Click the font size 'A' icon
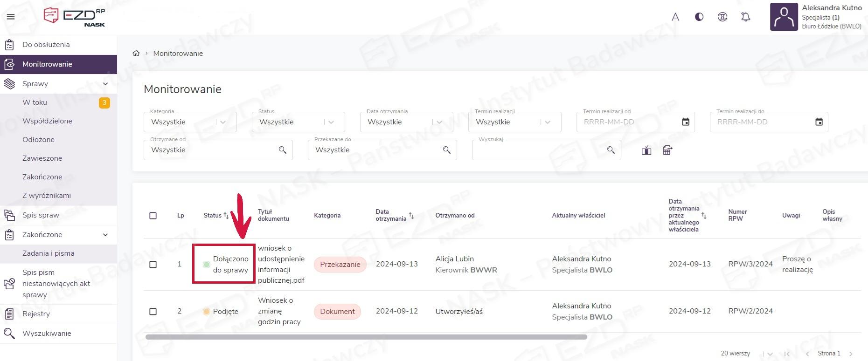The width and height of the screenshot is (868, 361). (675, 17)
